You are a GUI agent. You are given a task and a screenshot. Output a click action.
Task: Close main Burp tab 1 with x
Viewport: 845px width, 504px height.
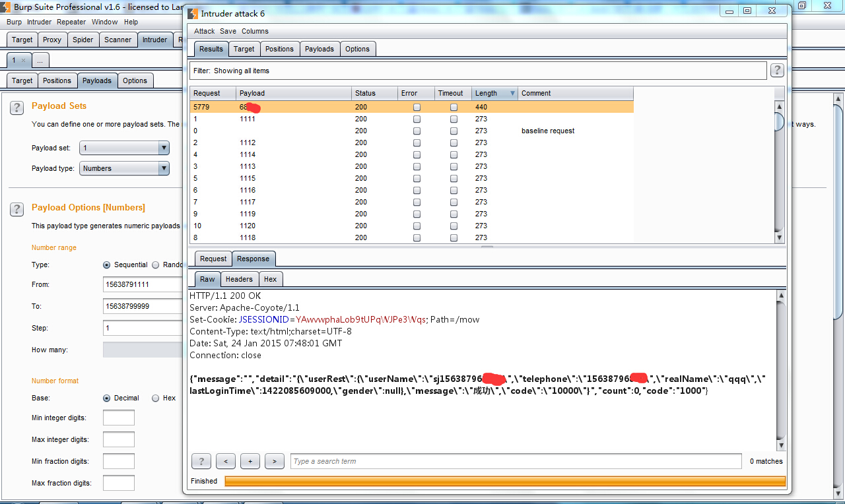click(x=23, y=60)
